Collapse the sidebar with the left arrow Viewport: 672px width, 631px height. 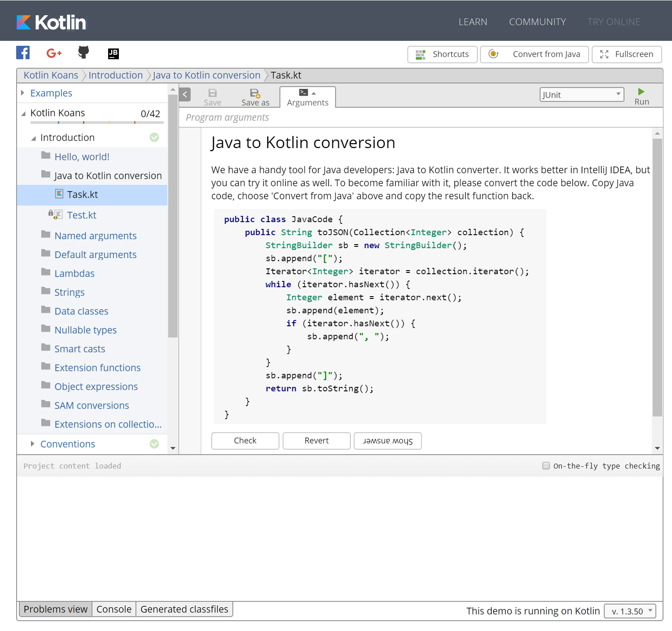click(185, 95)
